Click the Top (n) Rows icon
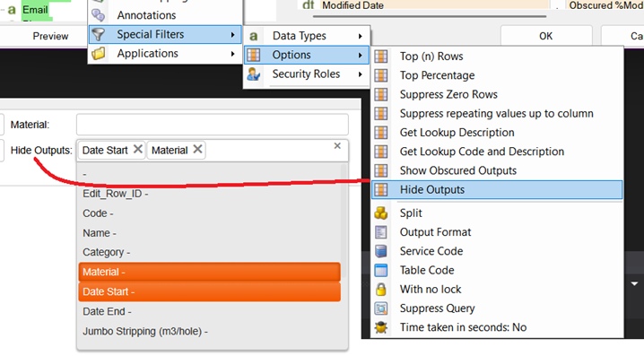Image resolution: width=644 pixels, height=356 pixels. [380, 56]
